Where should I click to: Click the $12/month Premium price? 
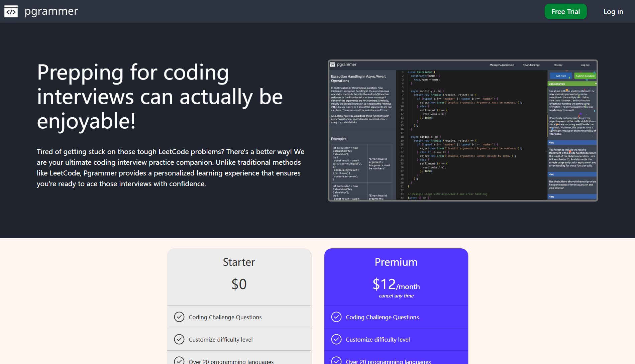(396, 284)
